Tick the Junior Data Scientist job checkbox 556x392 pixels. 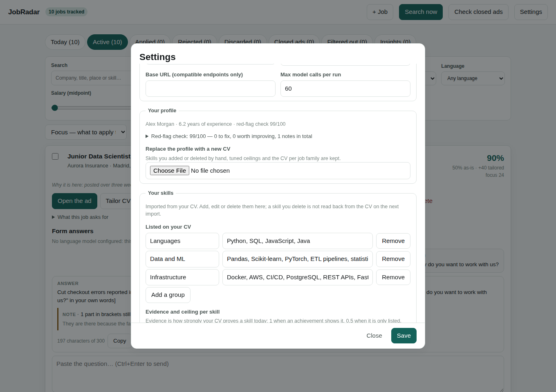click(55, 156)
